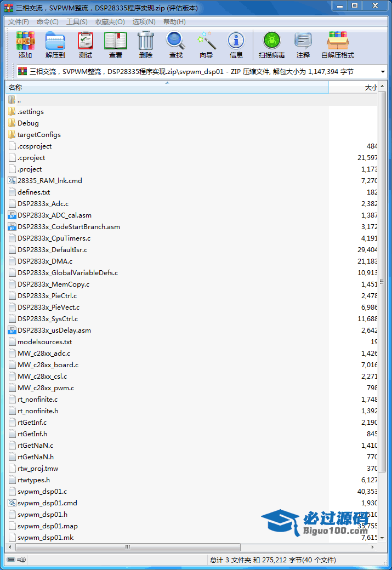
Task: Show archive 信息 (Info) icon
Action: point(236,45)
